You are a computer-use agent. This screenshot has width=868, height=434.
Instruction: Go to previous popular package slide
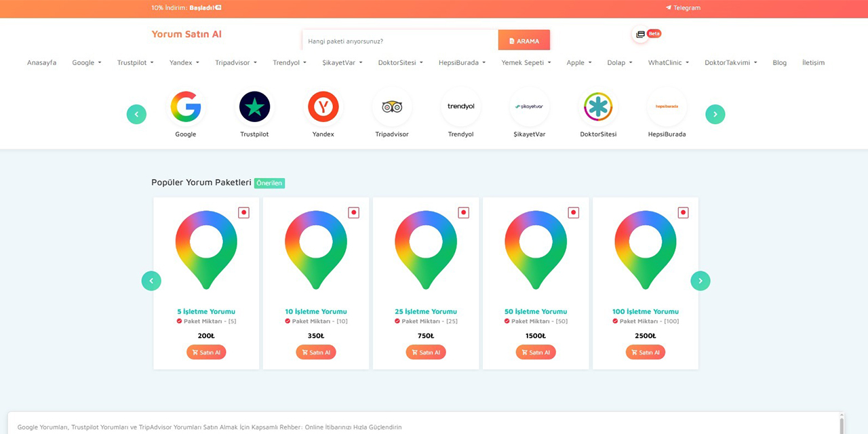(x=151, y=281)
